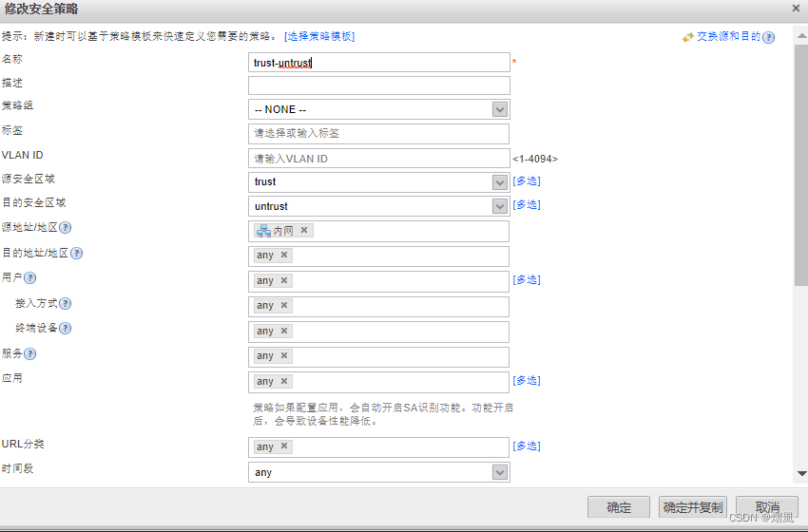Remove any tag in URL分类 field
The height and width of the screenshot is (532, 808).
click(284, 446)
